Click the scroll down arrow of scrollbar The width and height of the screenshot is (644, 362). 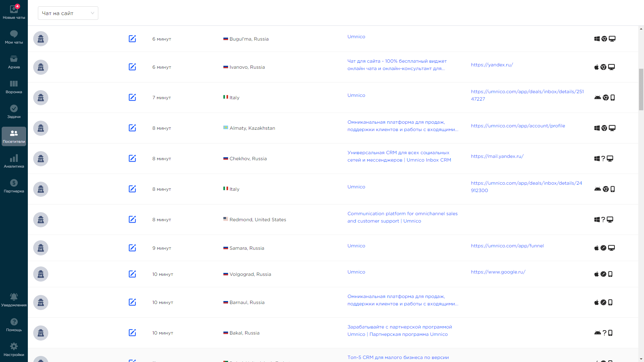point(641,359)
